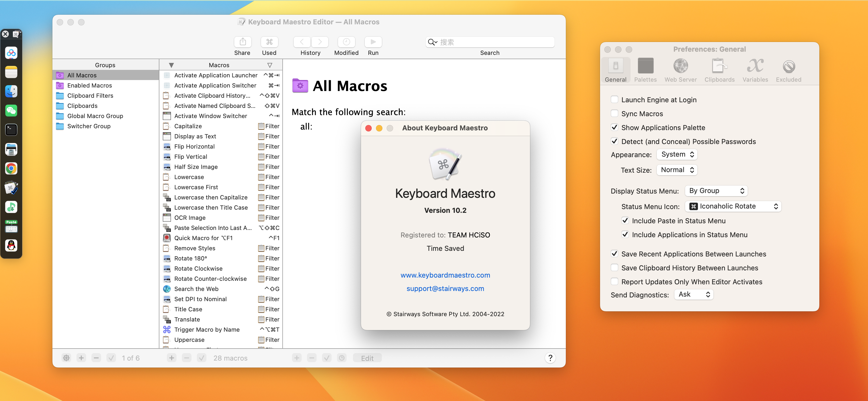Toggle group enable checkmark icon
Screen dimensions: 868x401
tap(111, 358)
